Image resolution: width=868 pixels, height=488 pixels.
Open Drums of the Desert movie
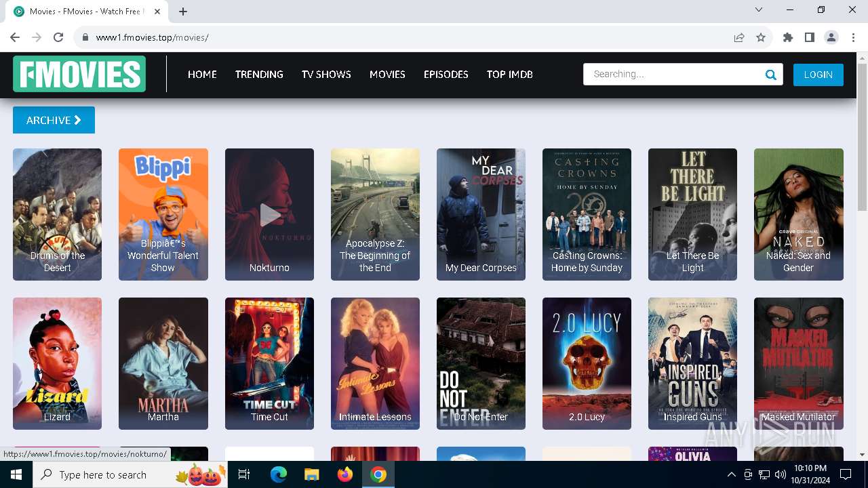coord(57,214)
